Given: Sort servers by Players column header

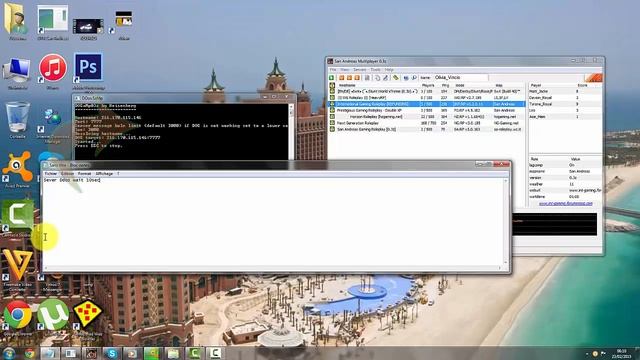Looking at the screenshot, I should 428,85.
